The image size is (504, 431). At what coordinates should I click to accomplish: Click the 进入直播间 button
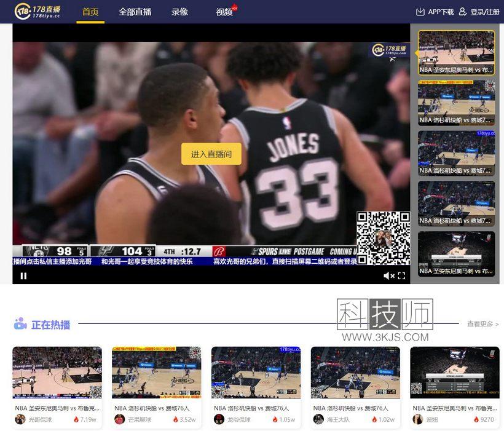point(211,154)
